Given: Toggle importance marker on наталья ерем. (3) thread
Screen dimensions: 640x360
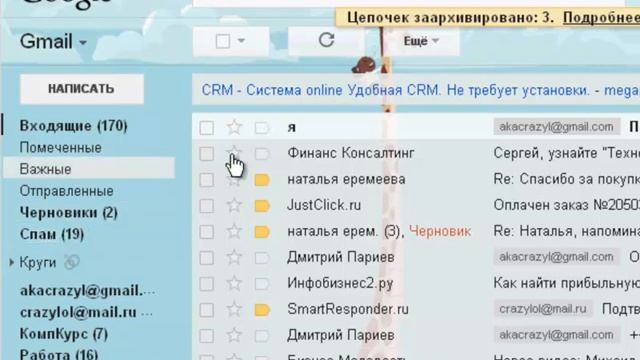Looking at the screenshot, I should [x=262, y=232].
